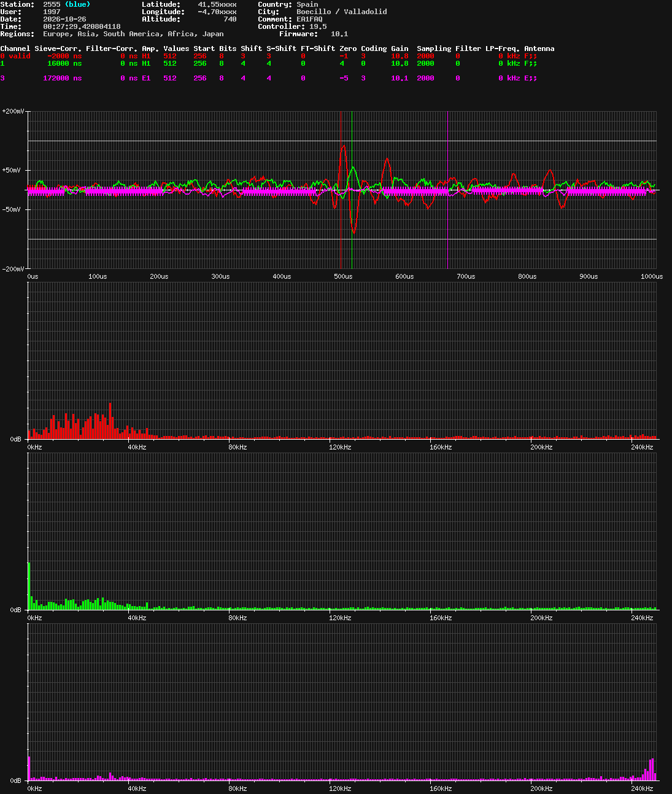Click the Sampling column header
672x794 pixels.
point(434,49)
